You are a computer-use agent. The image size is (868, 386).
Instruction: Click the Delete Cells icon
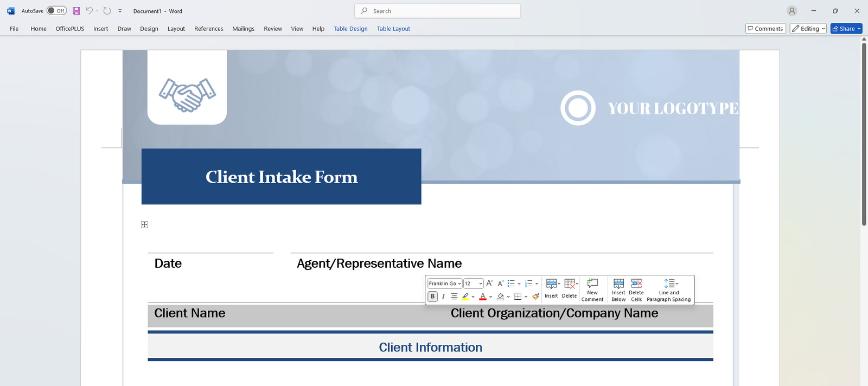[636, 284]
